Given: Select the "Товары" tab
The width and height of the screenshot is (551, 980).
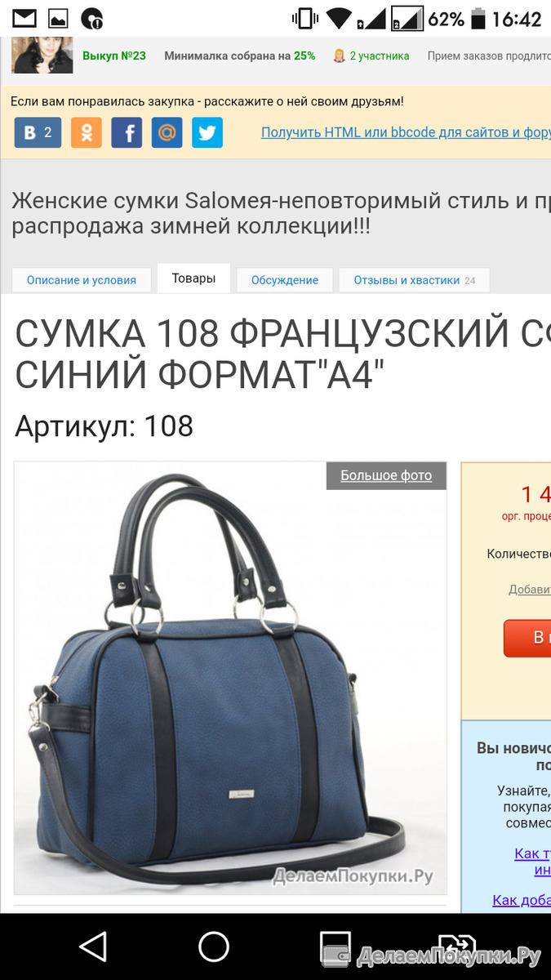Looking at the screenshot, I should 193,278.
